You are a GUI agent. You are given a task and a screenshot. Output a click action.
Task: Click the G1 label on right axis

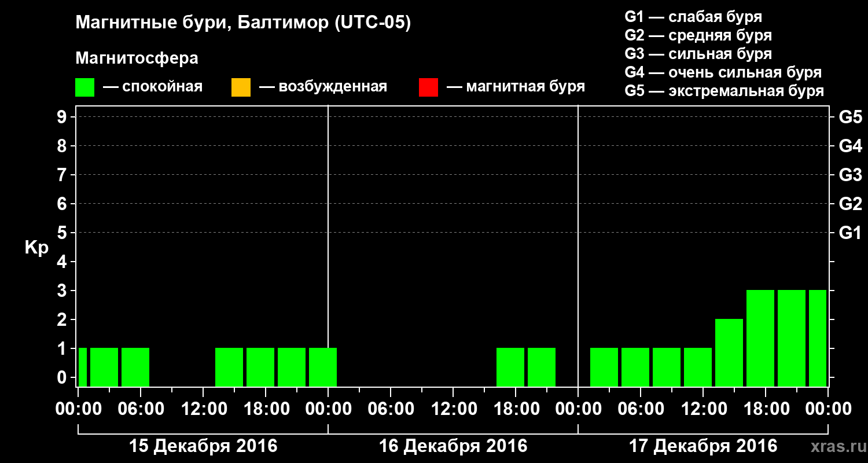(x=850, y=233)
